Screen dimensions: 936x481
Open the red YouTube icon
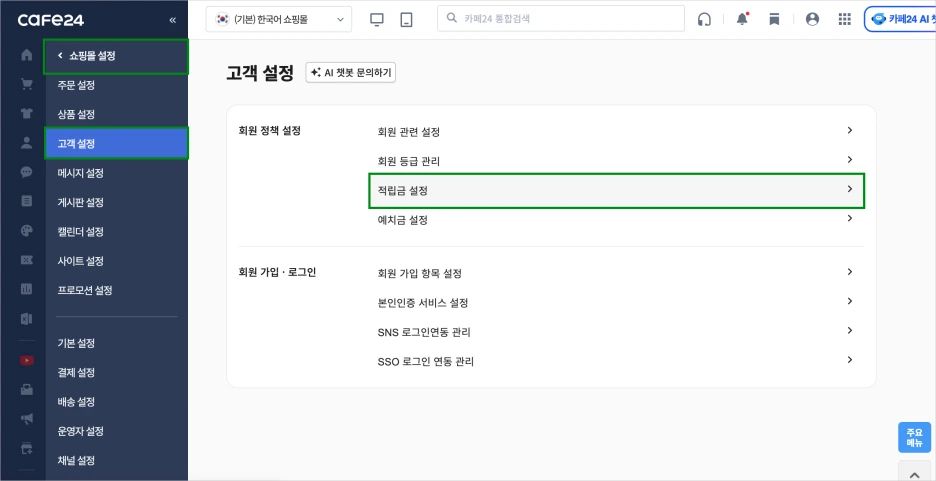26,360
